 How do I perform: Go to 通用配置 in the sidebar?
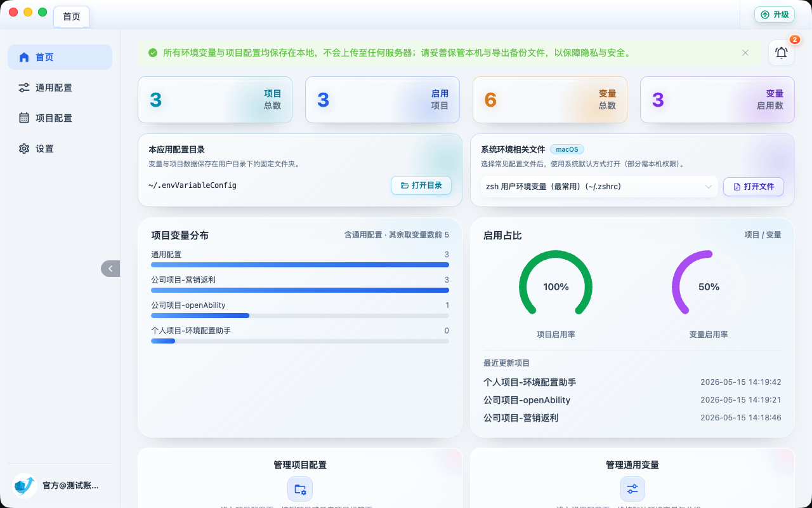tap(60, 88)
